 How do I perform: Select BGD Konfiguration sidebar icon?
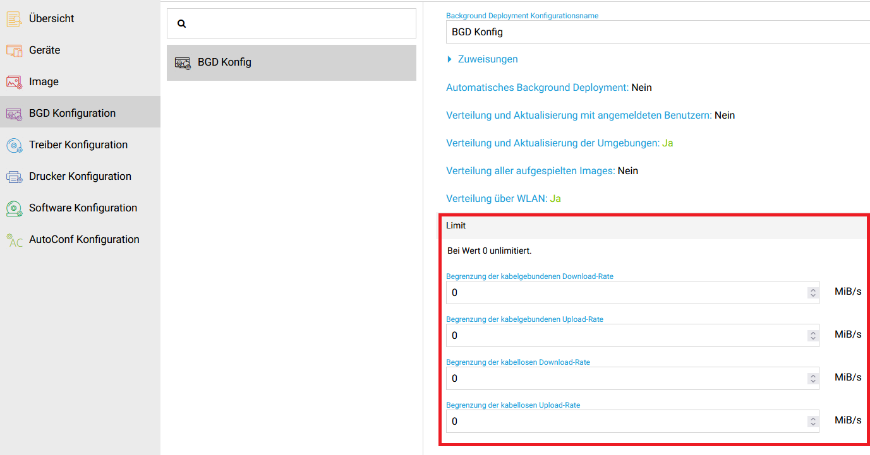point(14,114)
